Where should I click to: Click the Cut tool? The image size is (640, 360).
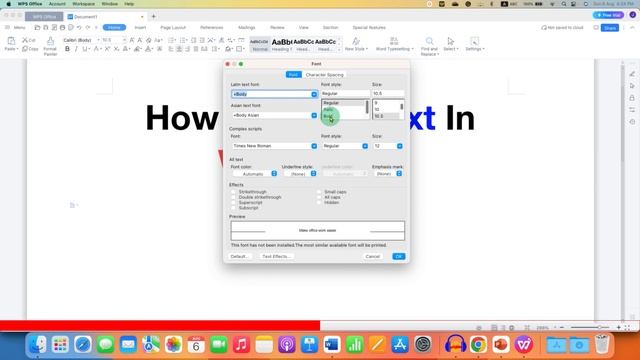pos(29,40)
